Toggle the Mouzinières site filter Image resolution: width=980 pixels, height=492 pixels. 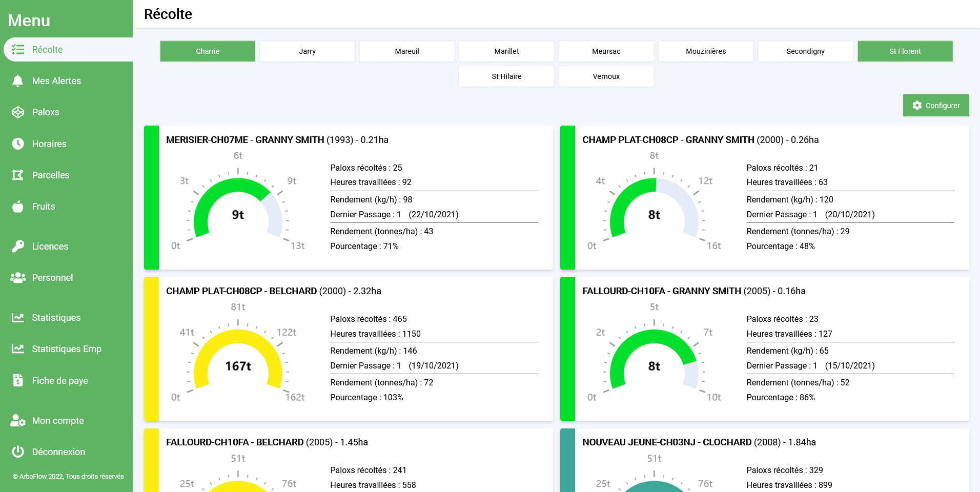coord(706,51)
